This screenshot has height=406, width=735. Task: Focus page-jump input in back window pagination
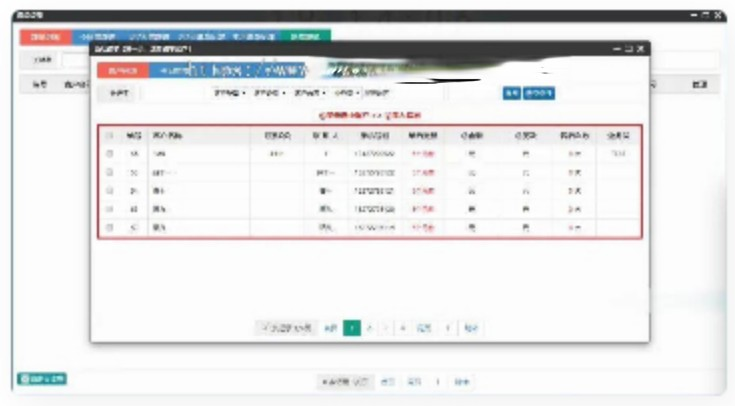tap(437, 382)
